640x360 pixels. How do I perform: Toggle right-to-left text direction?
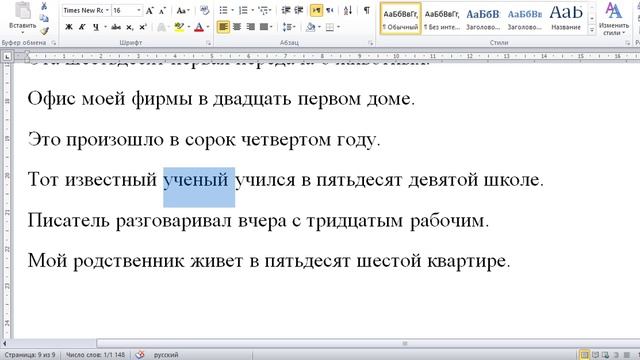pos(329,11)
